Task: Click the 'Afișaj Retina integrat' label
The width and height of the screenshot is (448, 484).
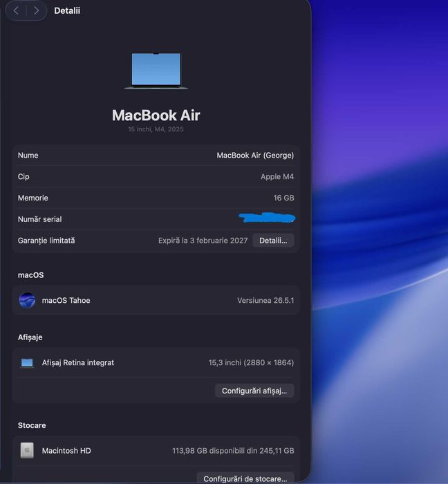Action: 78,363
